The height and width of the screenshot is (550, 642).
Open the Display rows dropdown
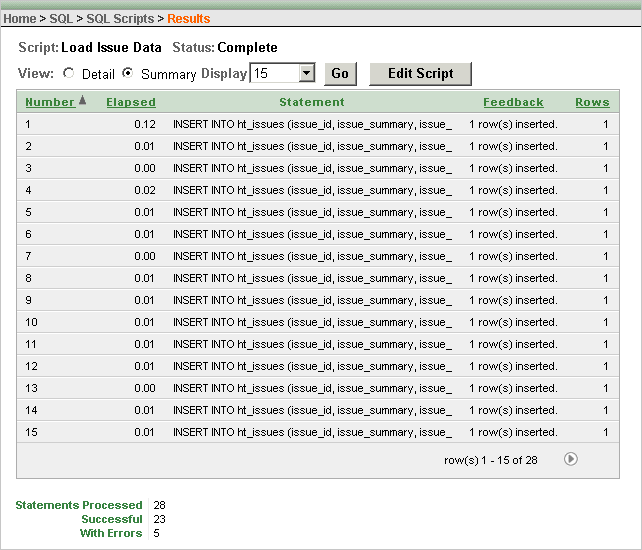click(306, 74)
